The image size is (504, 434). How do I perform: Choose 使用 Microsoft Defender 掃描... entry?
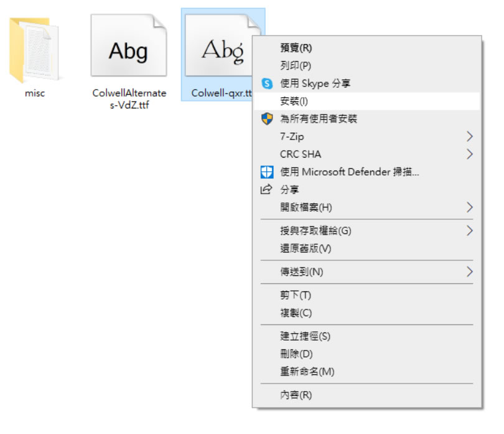tap(366, 172)
